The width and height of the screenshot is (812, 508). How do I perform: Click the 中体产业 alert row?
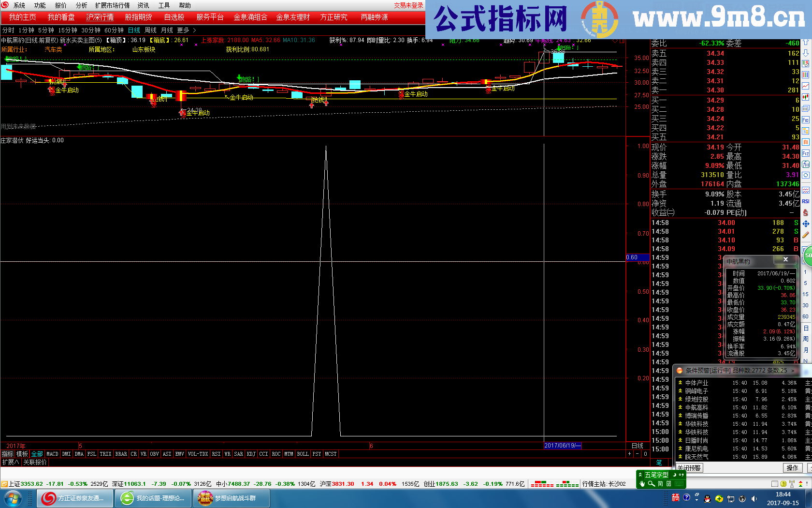click(x=744, y=383)
